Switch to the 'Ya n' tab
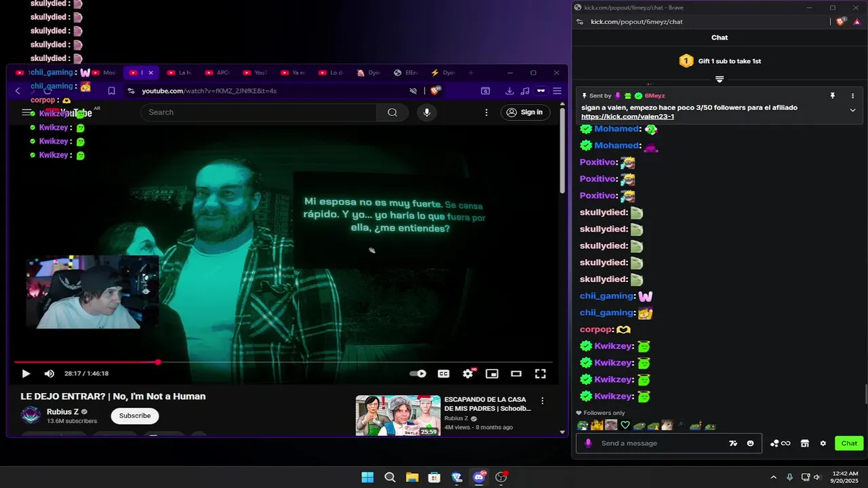868x488 pixels. (293, 73)
